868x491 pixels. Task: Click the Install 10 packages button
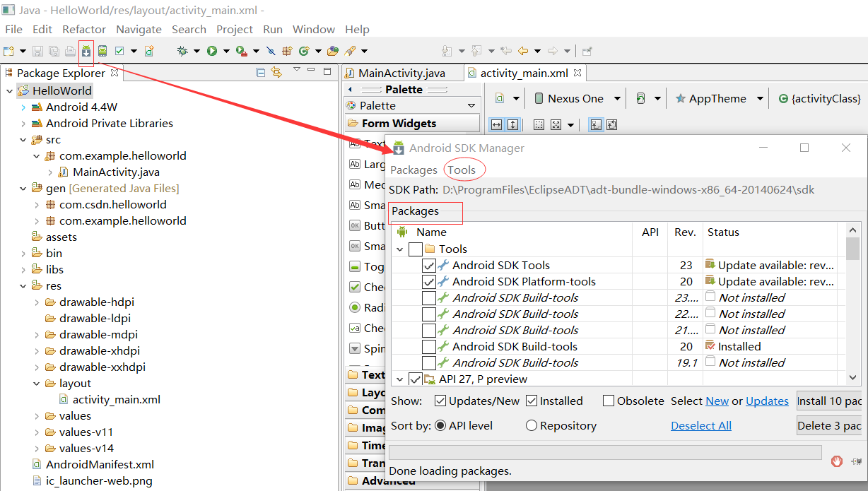[x=829, y=401]
